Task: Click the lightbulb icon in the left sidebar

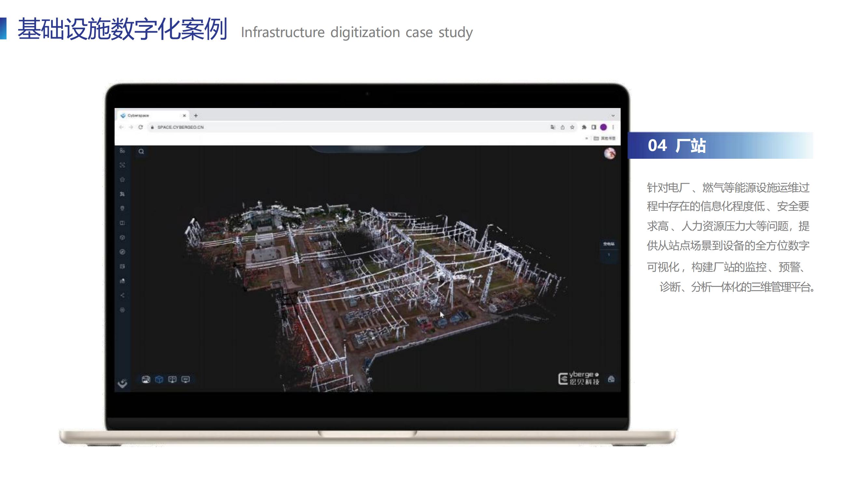Action: click(x=122, y=209)
